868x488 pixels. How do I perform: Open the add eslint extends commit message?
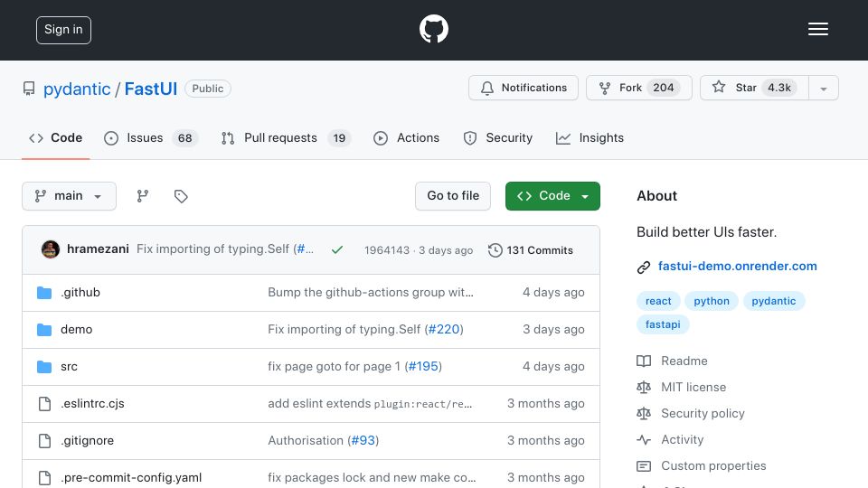[370, 403]
